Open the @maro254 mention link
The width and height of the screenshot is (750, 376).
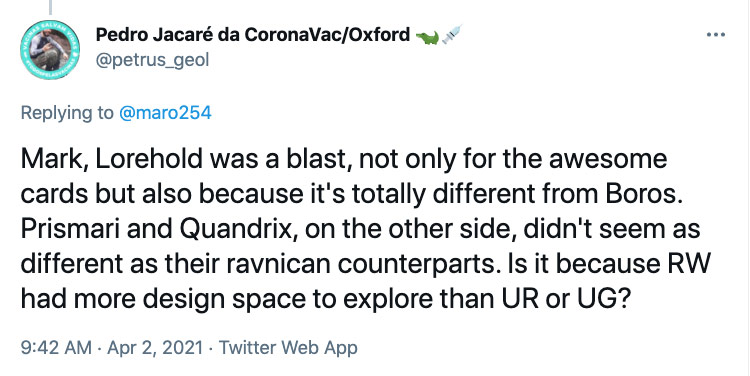coord(165,113)
